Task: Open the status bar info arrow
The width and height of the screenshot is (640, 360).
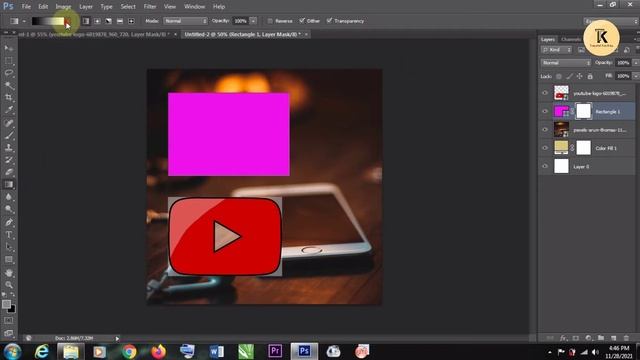Action: [117, 338]
